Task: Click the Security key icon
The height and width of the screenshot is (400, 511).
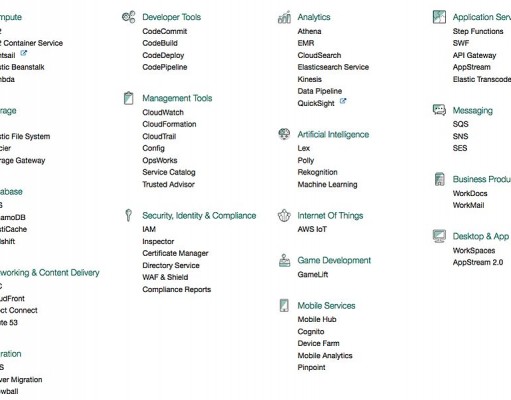Action: 128,215
